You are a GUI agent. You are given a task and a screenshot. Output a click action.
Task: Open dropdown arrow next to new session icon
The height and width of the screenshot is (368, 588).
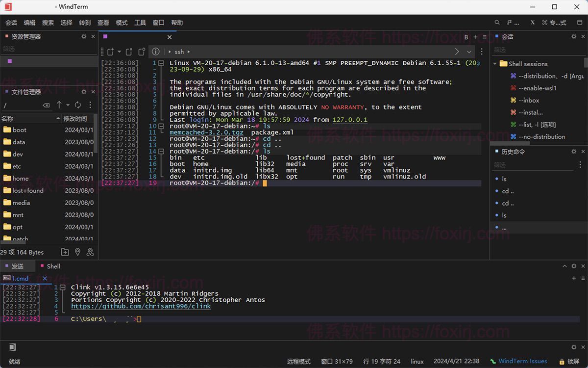[x=119, y=52]
